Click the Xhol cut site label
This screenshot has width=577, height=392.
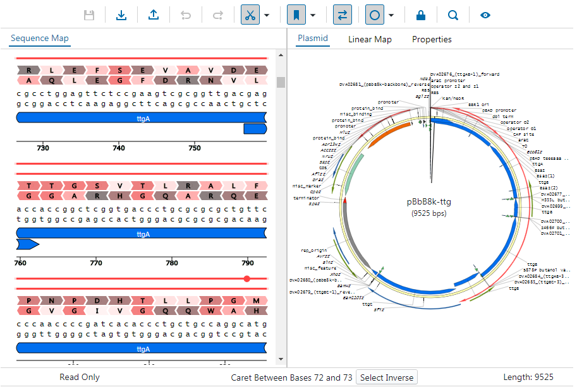335,275
